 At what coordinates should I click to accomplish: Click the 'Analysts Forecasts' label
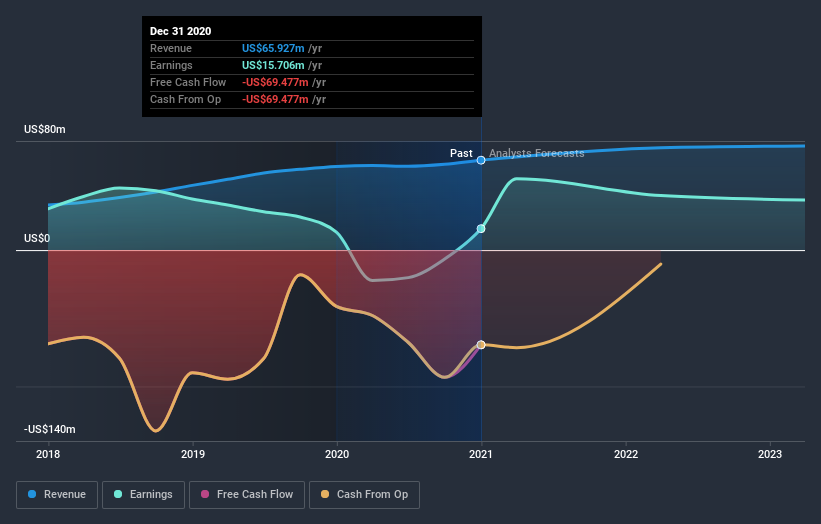click(537, 153)
